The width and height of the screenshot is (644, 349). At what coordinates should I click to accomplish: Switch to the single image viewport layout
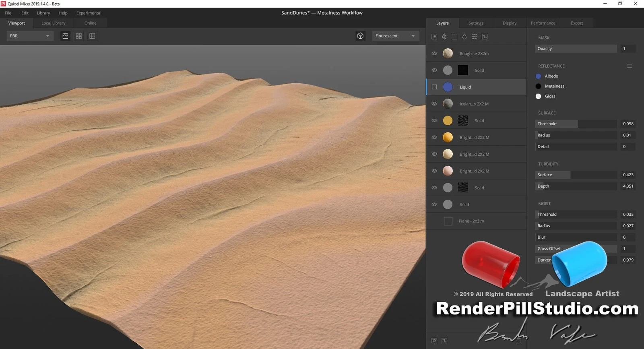click(x=65, y=36)
